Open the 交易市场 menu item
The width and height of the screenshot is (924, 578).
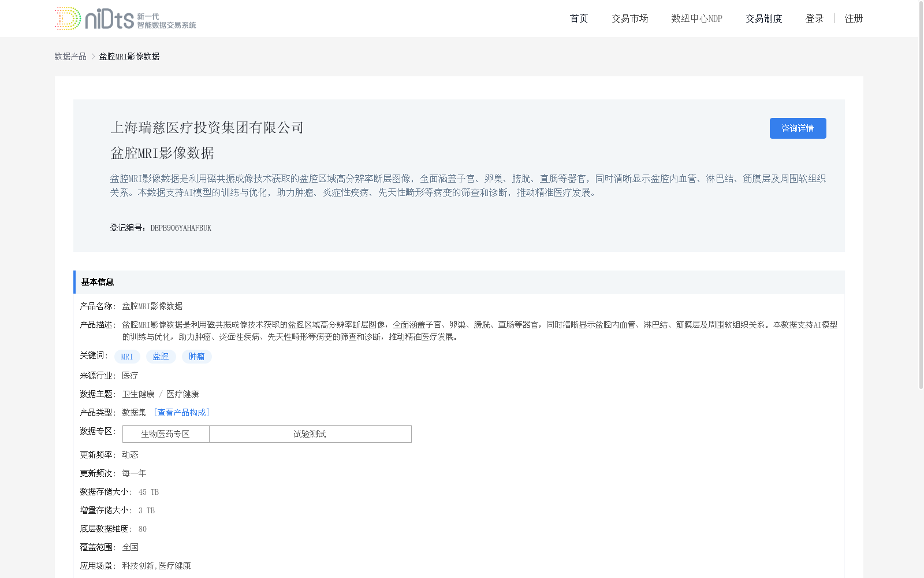[629, 18]
